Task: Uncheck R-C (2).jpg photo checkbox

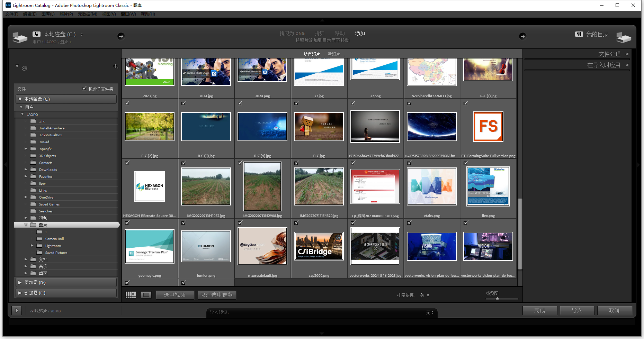Action: coord(127,103)
